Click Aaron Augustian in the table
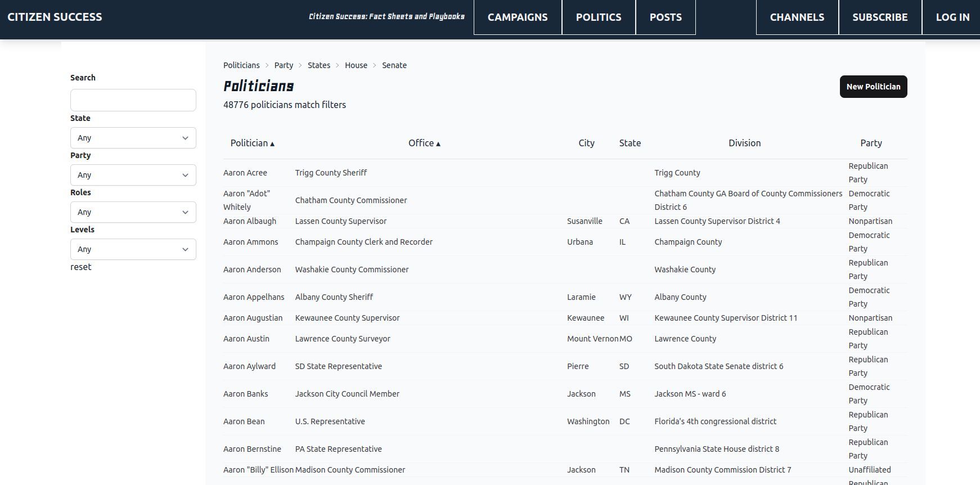This screenshot has height=485, width=980. 253,318
